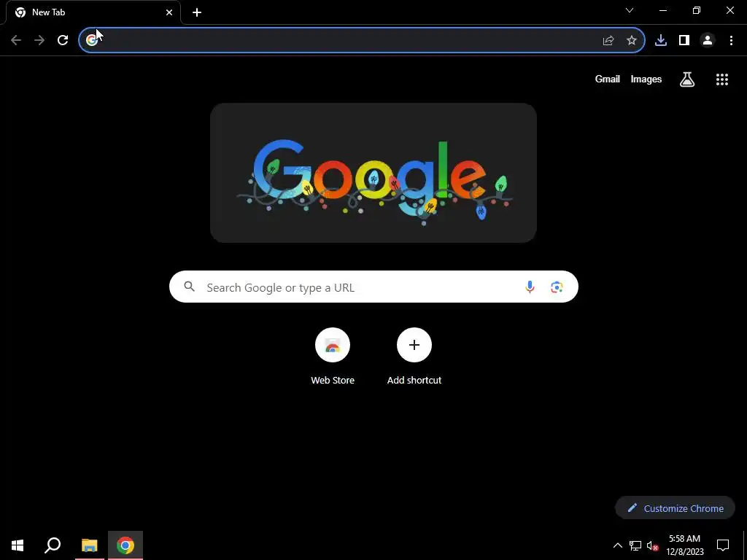The width and height of the screenshot is (747, 560).
Task: Show hidden system tray icons
Action: coord(617,545)
